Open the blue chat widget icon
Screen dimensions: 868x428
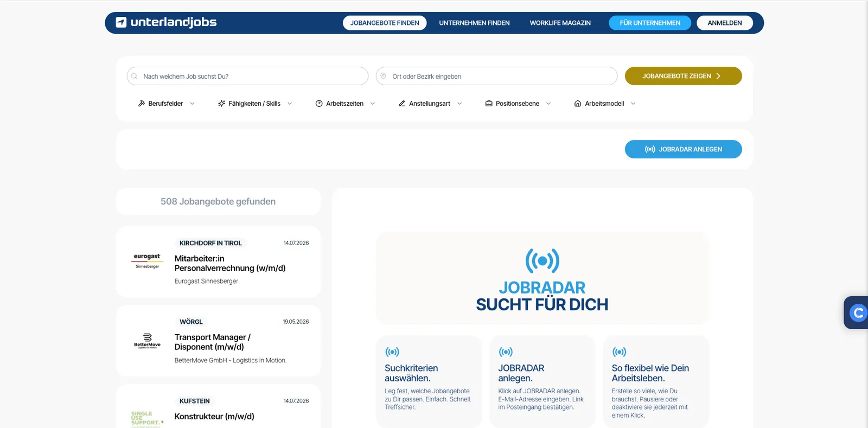click(858, 313)
